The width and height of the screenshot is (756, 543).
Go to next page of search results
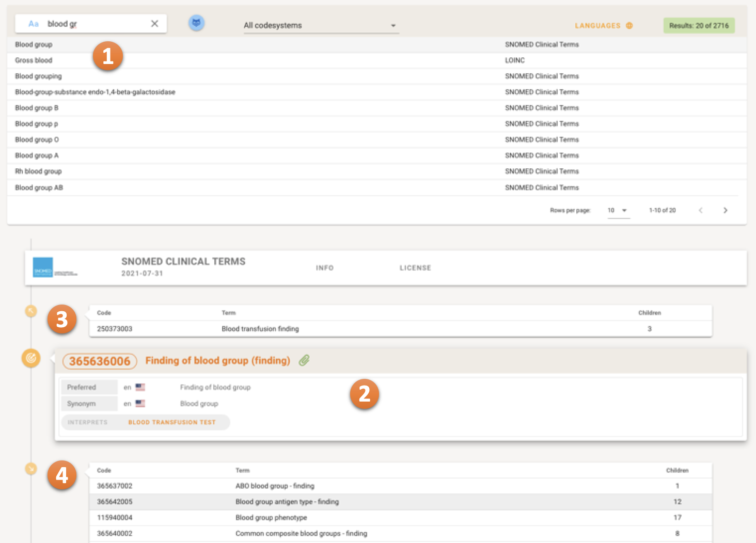pos(725,210)
